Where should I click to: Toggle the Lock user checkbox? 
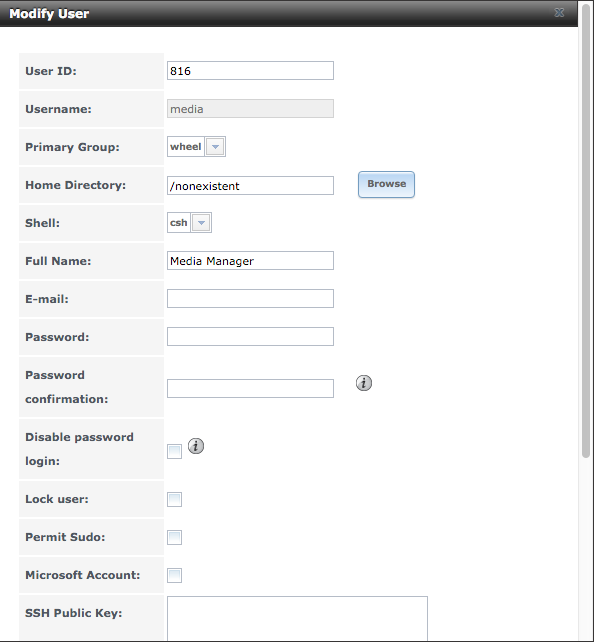174,500
